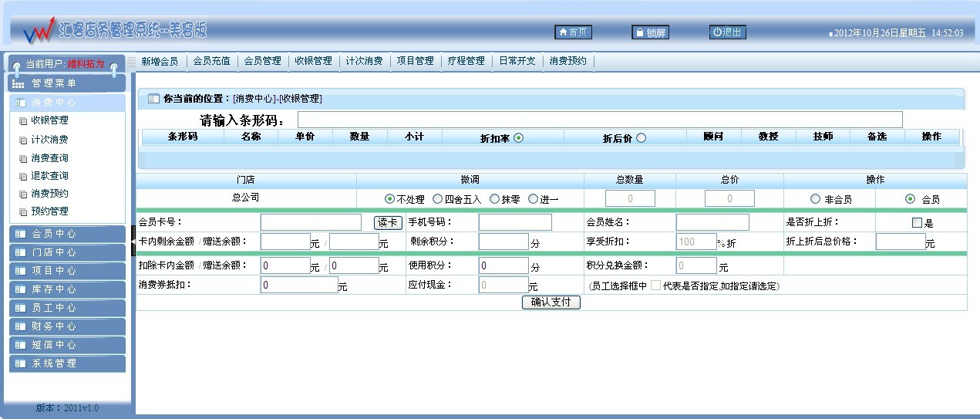Expand the 系统管理 section
This screenshot has width=980, height=419.
[x=67, y=363]
